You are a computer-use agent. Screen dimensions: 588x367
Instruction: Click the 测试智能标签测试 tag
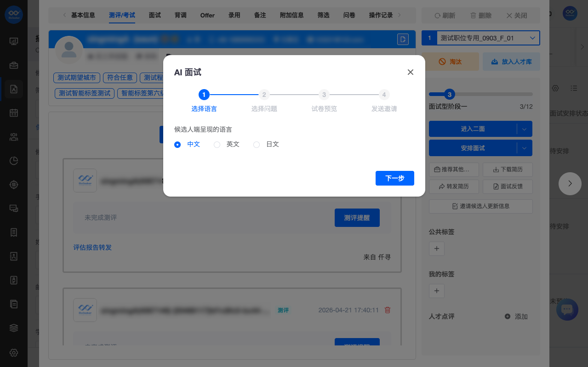tap(85, 93)
